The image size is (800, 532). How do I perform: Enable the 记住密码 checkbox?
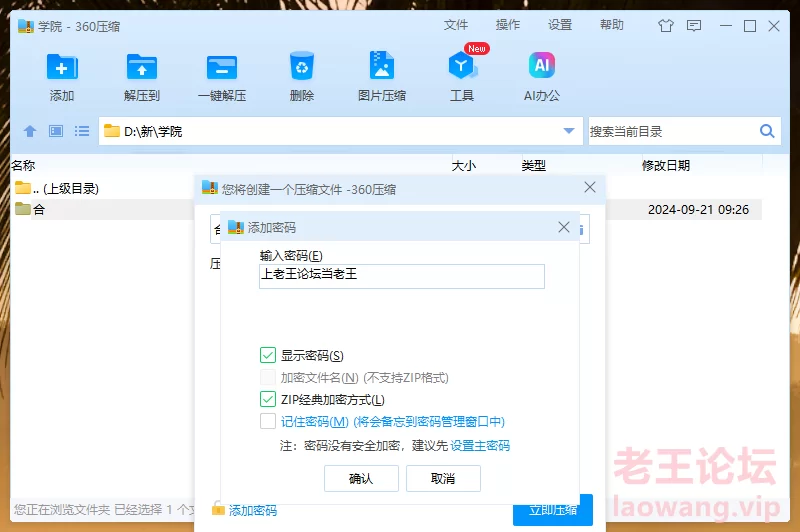pyautogui.click(x=268, y=422)
